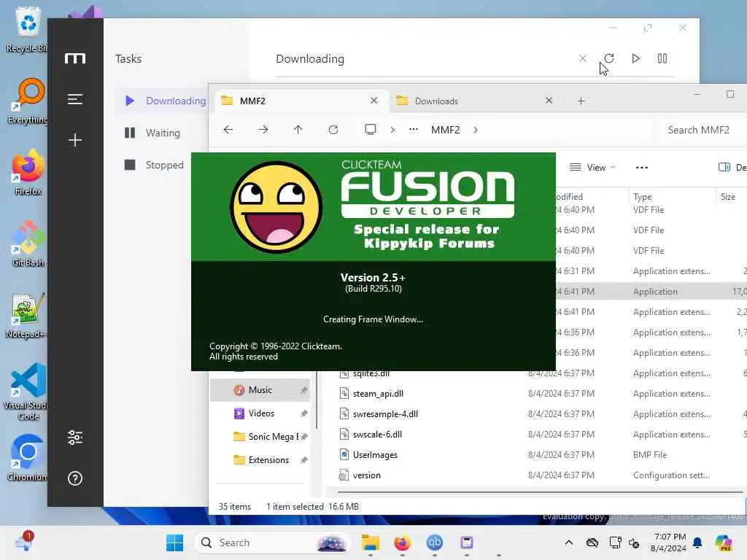Open the View dropdown in Explorer toolbar
The height and width of the screenshot is (560, 747).
pyautogui.click(x=592, y=167)
